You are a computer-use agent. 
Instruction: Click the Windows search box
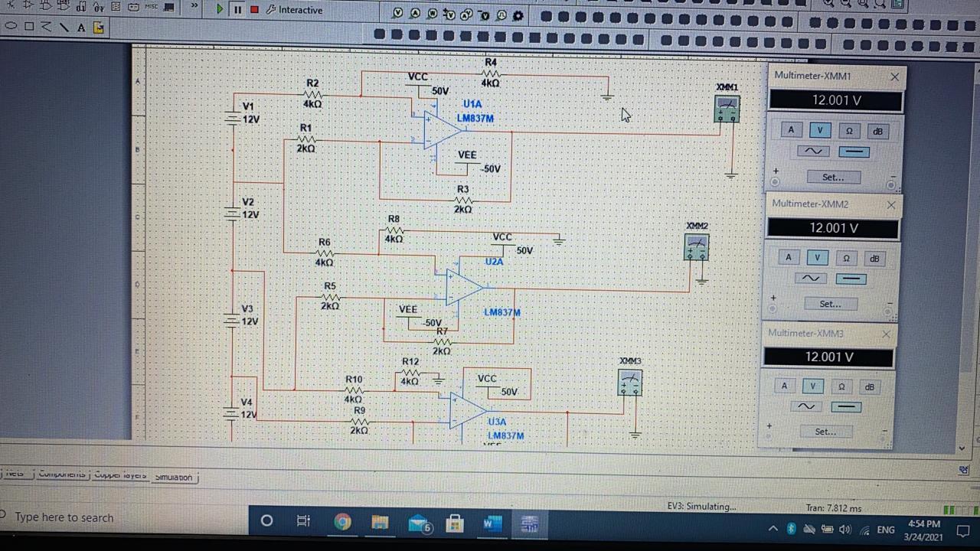coord(122,518)
